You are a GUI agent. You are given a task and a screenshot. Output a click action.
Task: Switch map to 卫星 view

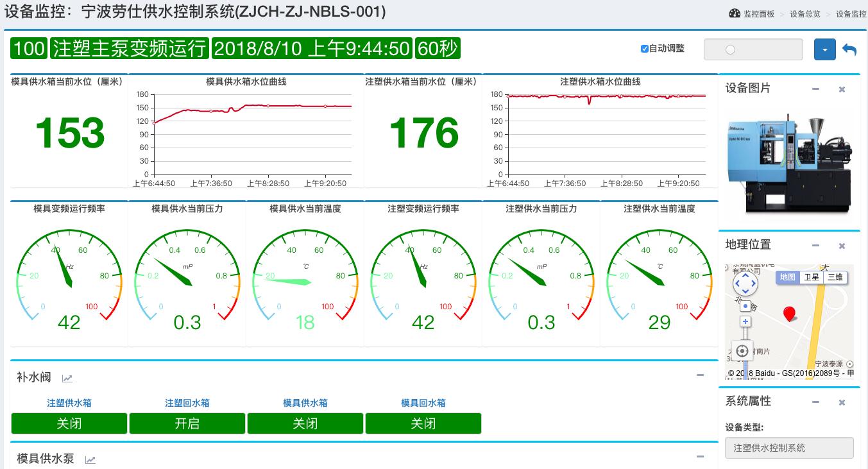pos(812,277)
